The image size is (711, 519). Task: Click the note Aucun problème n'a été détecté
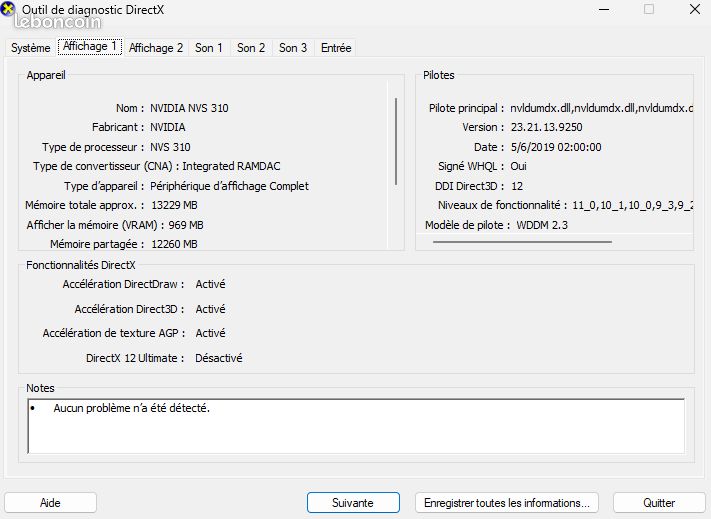click(x=131, y=408)
